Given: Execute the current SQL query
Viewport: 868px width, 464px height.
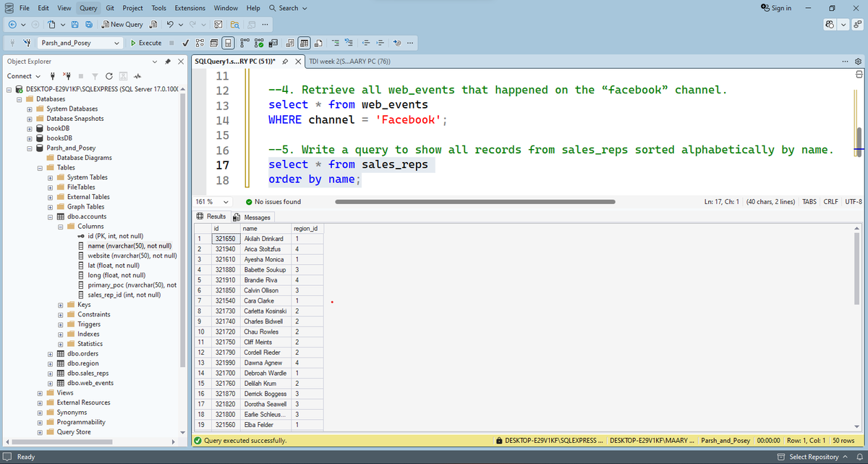Looking at the screenshot, I should 146,43.
